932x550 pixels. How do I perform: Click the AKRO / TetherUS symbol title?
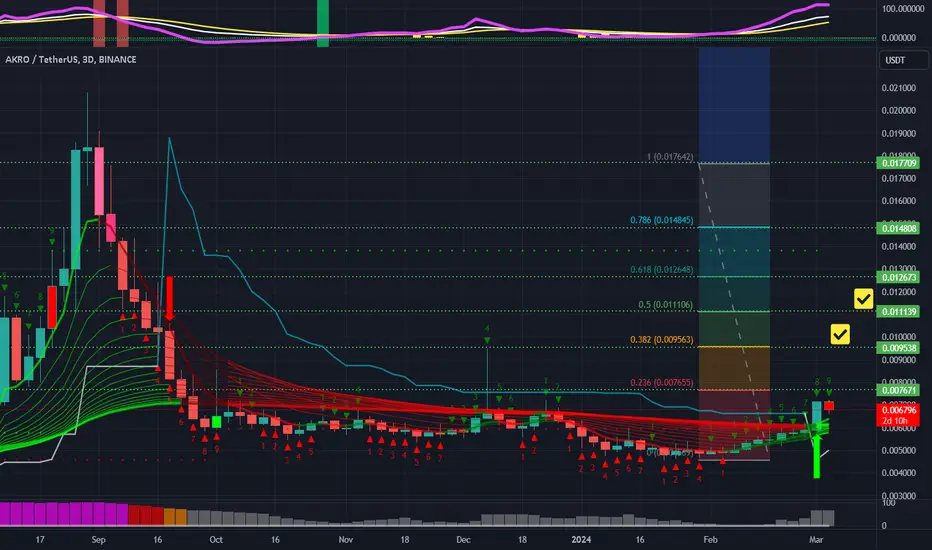coord(68,60)
